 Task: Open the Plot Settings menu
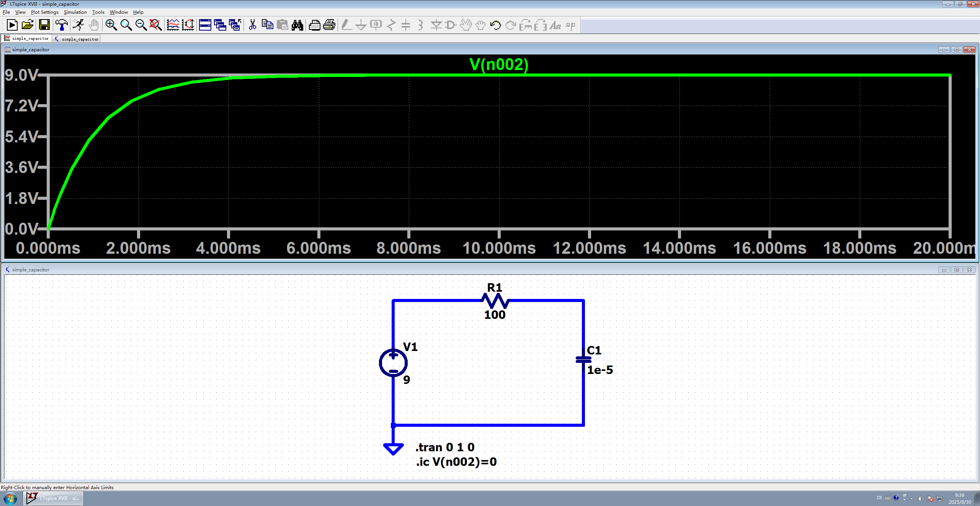point(44,12)
